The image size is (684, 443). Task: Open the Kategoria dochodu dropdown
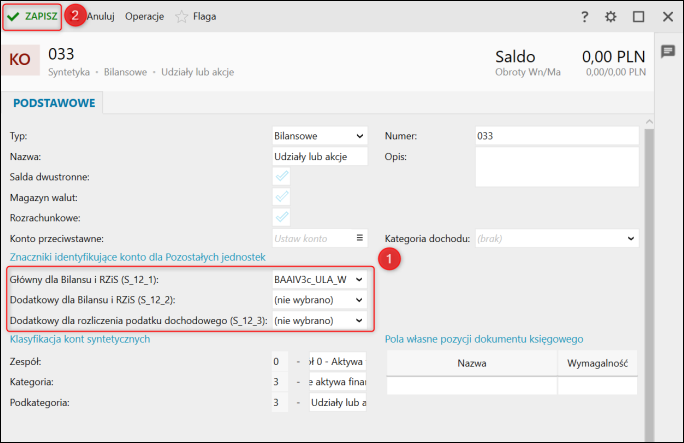tap(557, 239)
